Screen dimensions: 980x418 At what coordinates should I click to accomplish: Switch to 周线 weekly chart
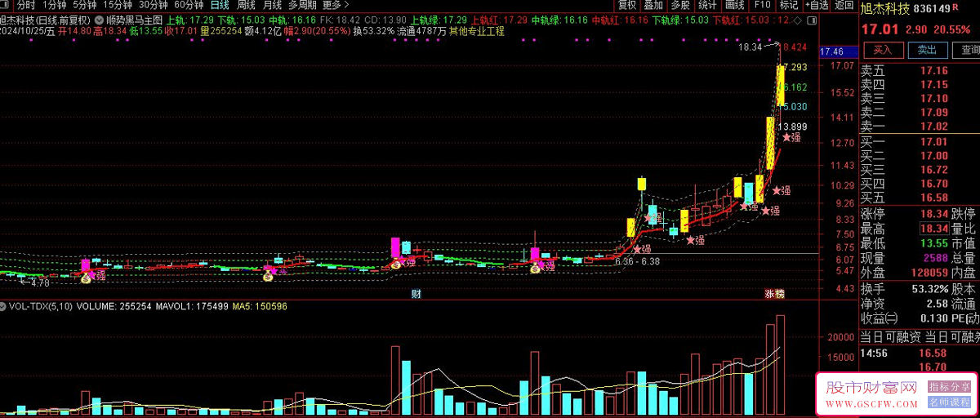pyautogui.click(x=246, y=5)
